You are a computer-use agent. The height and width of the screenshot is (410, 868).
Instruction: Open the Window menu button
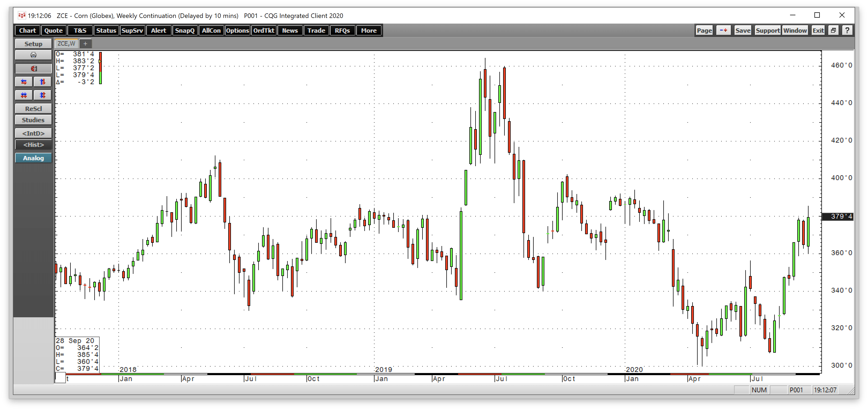pos(795,30)
